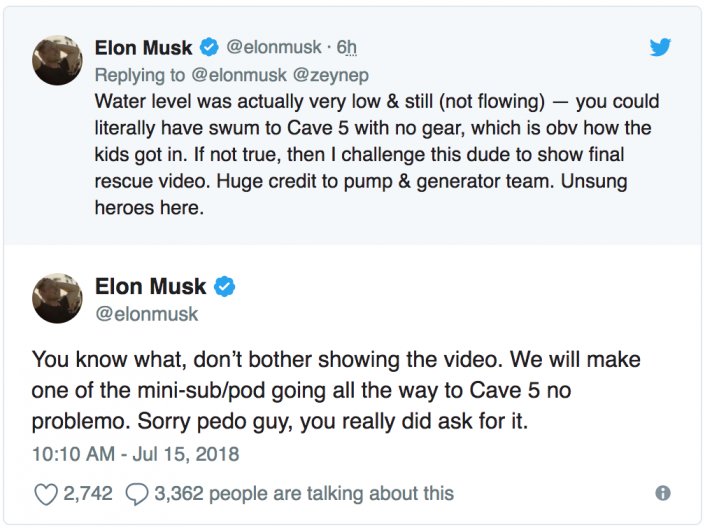Click the 2,742 likes count

[88, 493]
